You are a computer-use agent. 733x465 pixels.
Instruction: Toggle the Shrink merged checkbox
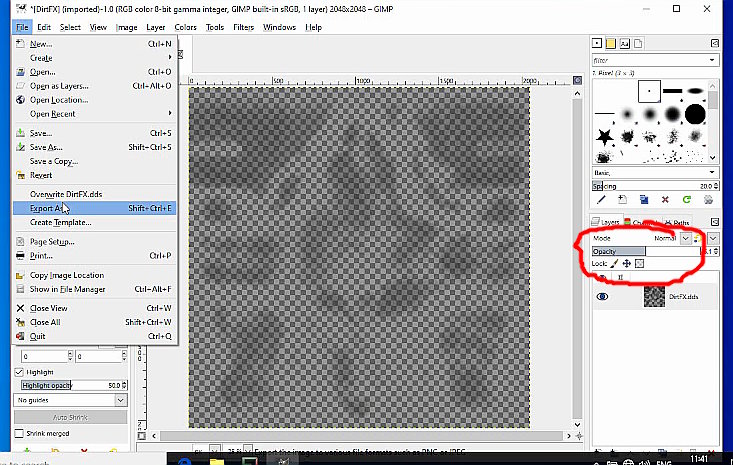19,433
